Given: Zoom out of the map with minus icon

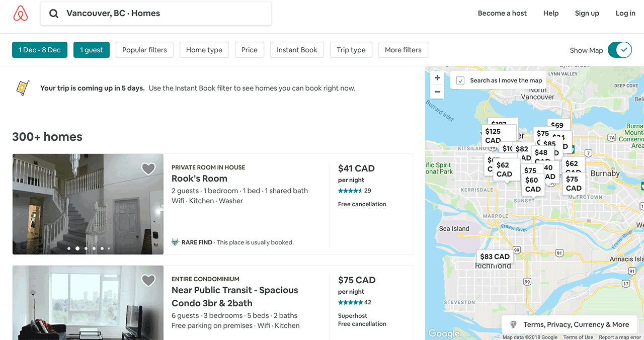Looking at the screenshot, I should coord(437,92).
